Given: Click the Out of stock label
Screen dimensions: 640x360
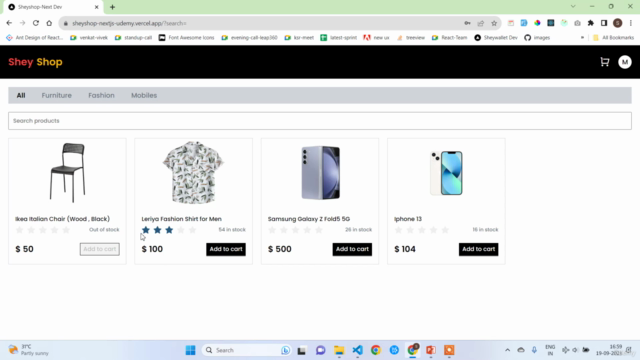Looking at the screenshot, I should [104, 230].
